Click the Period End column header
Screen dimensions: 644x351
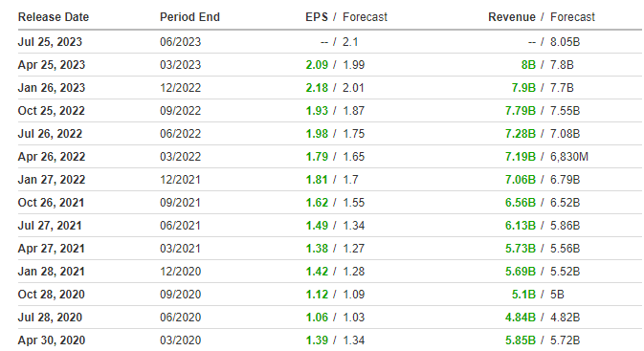click(189, 17)
